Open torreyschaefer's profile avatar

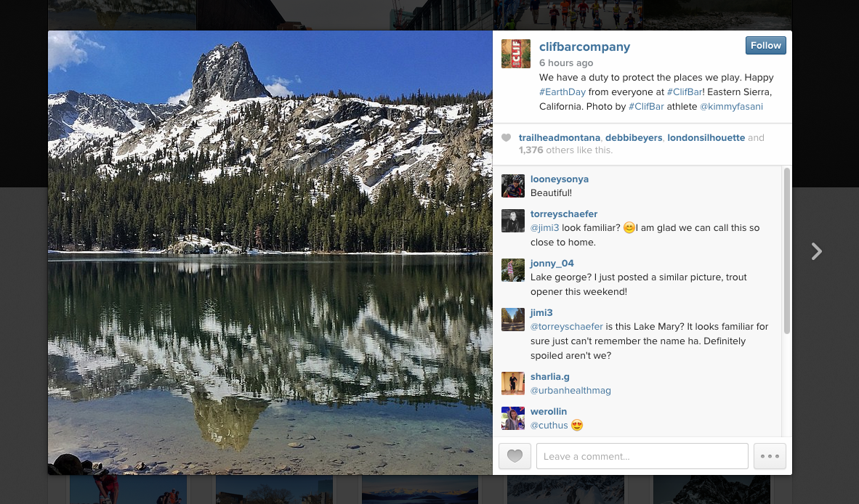[x=513, y=221]
